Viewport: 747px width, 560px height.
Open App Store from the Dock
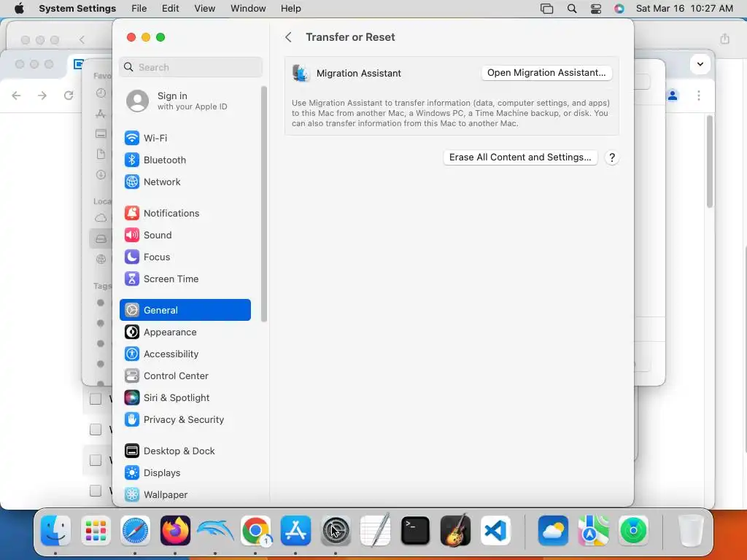click(x=295, y=531)
